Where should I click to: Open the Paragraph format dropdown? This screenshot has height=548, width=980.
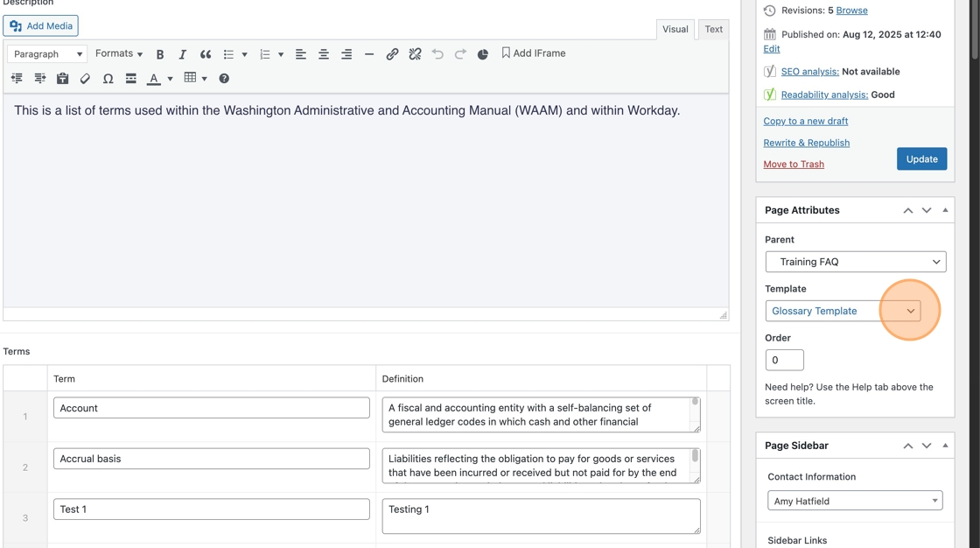click(x=47, y=54)
